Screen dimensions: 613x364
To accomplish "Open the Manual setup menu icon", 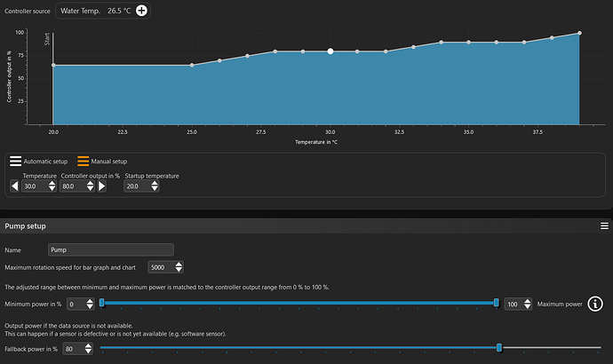I will 83,162.
